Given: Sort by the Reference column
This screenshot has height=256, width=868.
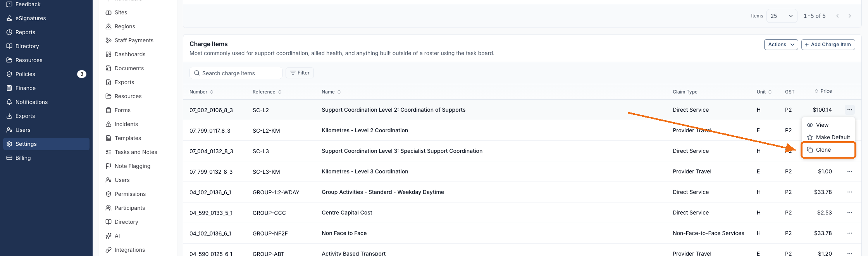Looking at the screenshot, I should click(267, 92).
